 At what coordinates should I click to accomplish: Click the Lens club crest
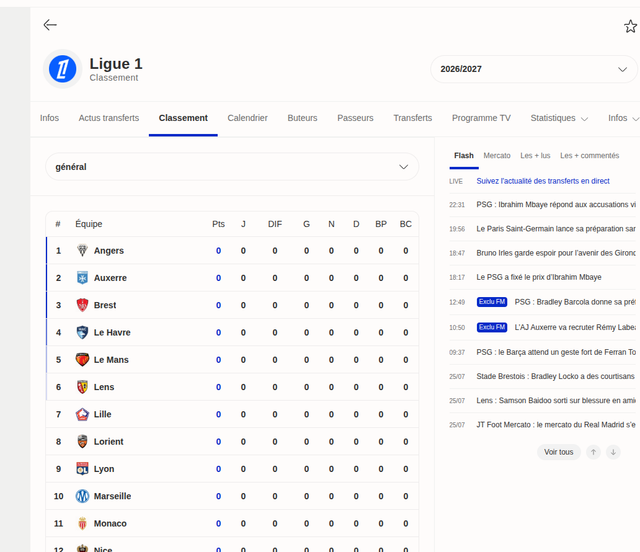pos(82,387)
